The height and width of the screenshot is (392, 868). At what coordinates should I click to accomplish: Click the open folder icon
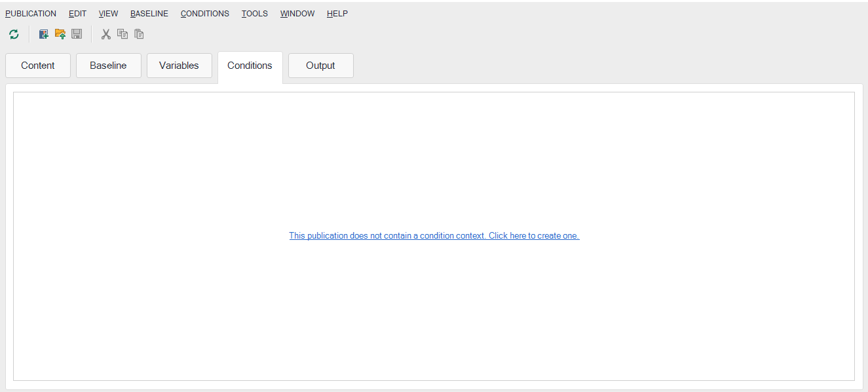pos(60,34)
